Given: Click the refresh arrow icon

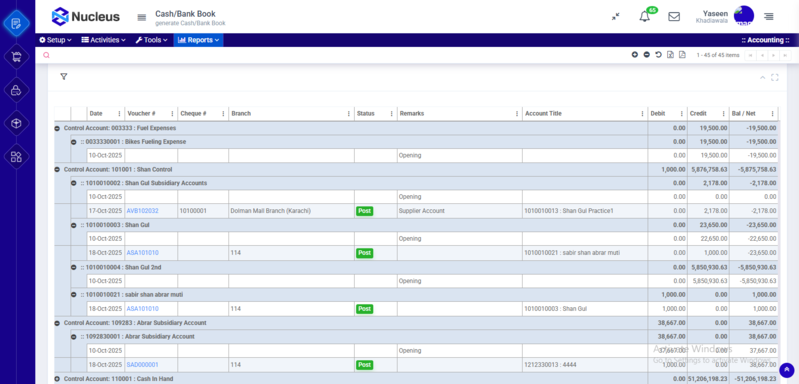Looking at the screenshot, I should pyautogui.click(x=658, y=54).
